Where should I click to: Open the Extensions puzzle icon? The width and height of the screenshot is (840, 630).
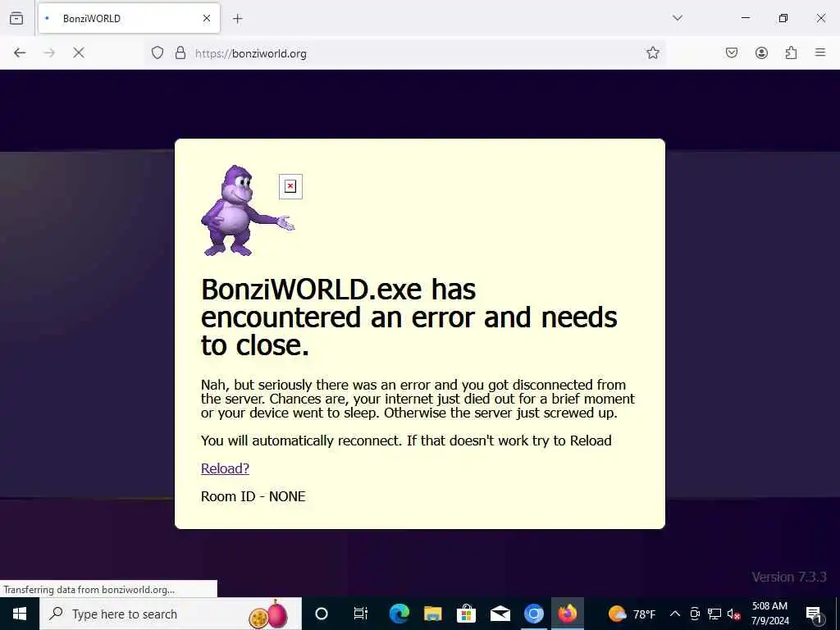[791, 52]
